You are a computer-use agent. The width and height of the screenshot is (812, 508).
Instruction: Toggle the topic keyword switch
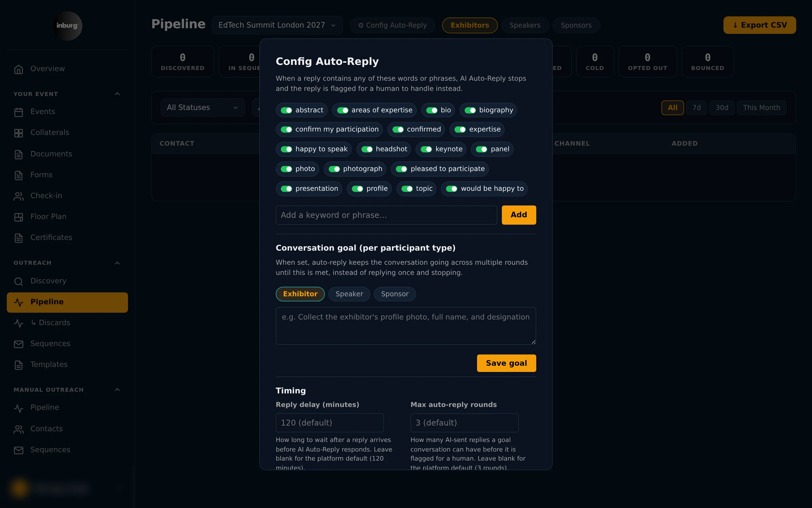pyautogui.click(x=407, y=189)
